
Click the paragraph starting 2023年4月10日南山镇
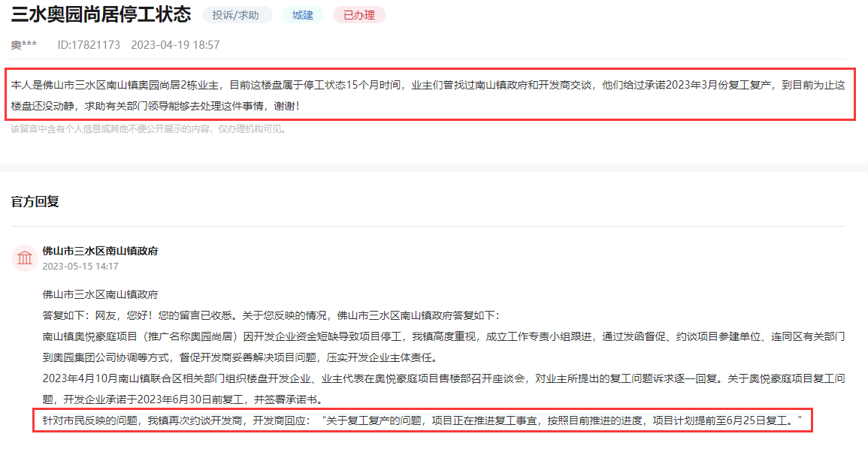(x=443, y=389)
